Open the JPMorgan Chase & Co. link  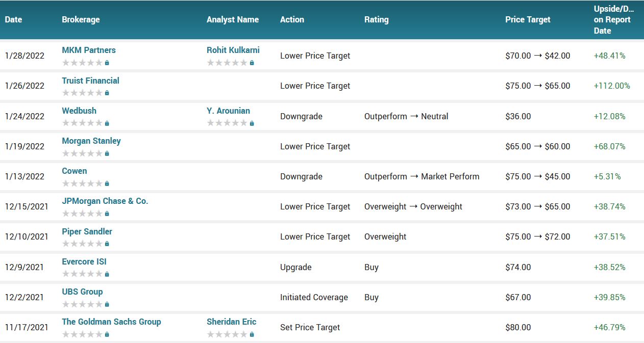105,201
